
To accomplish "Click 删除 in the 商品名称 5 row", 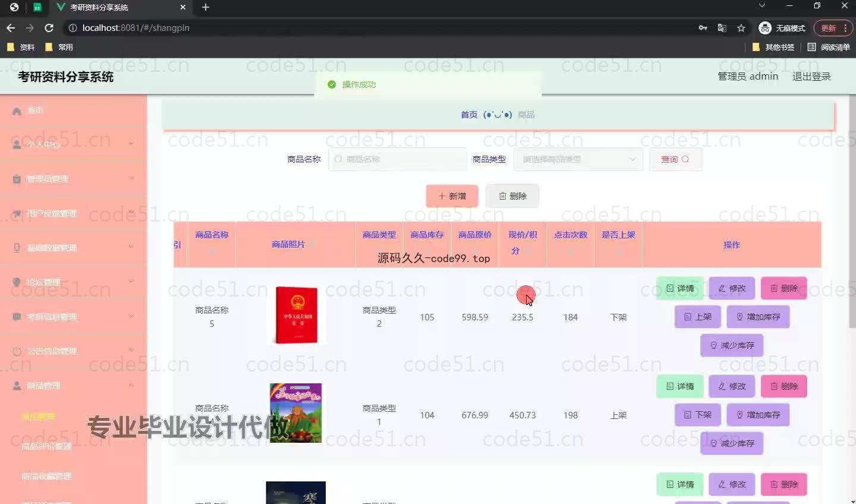I will pos(784,288).
